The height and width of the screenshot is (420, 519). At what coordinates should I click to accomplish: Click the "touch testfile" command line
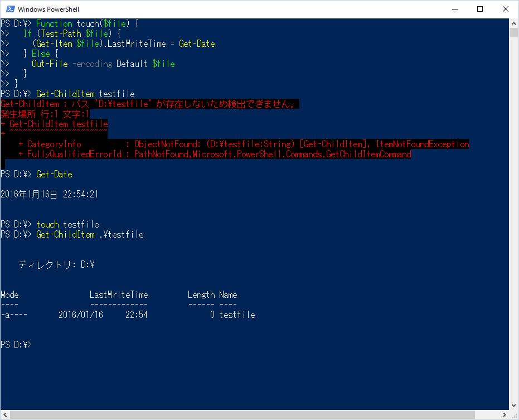tap(67, 224)
